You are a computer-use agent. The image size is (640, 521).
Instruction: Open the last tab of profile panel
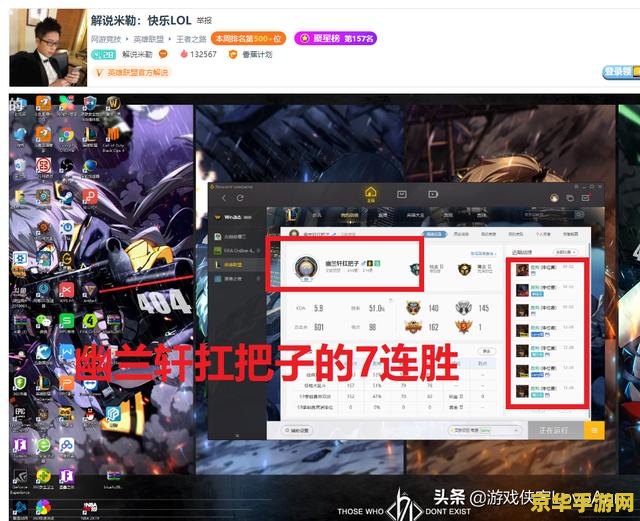click(570, 234)
